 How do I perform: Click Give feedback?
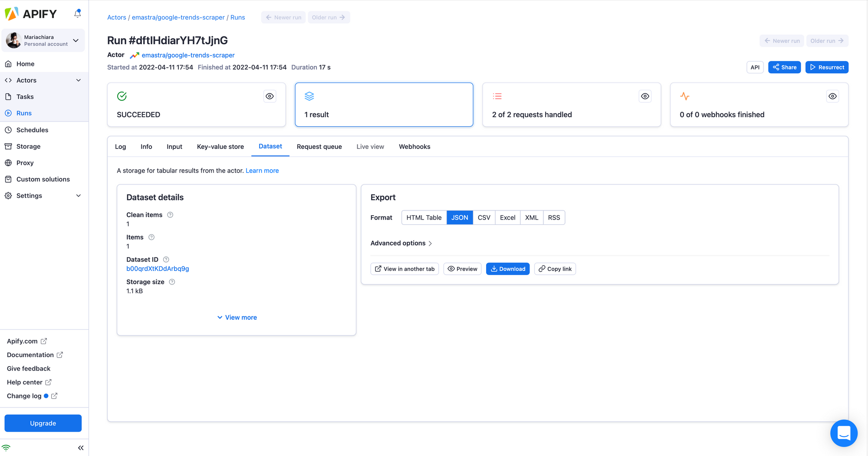[29, 368]
